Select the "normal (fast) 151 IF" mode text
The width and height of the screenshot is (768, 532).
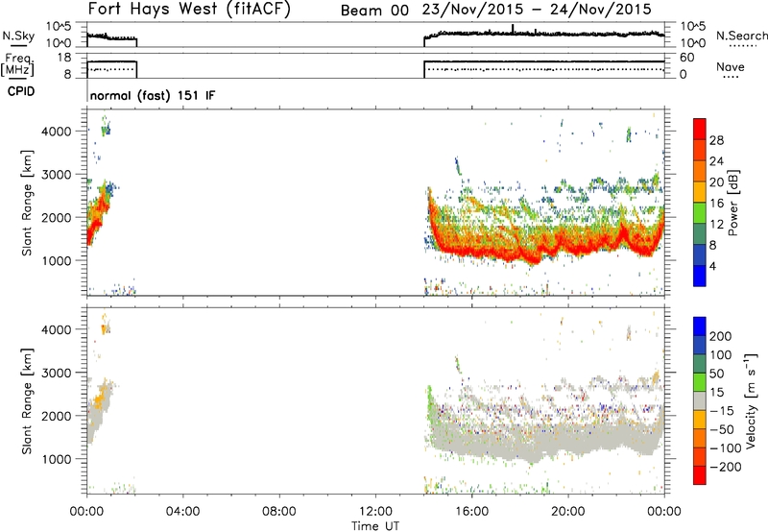153,95
